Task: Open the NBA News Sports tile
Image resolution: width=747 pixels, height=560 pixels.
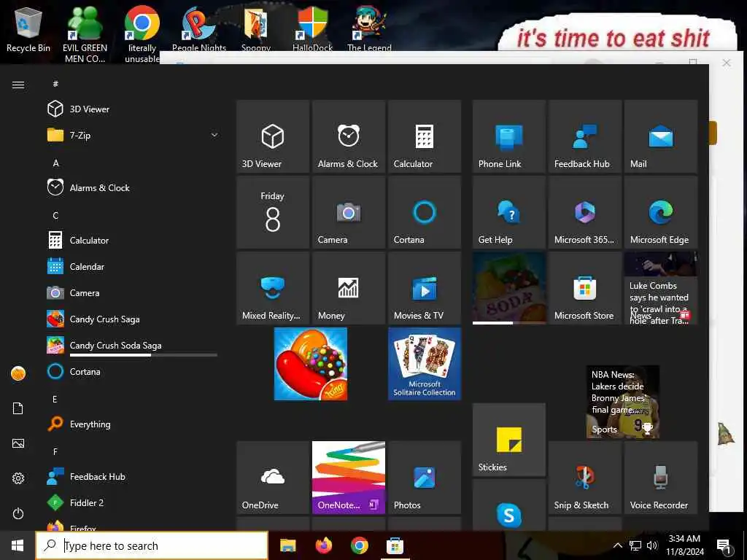Action: pos(623,402)
